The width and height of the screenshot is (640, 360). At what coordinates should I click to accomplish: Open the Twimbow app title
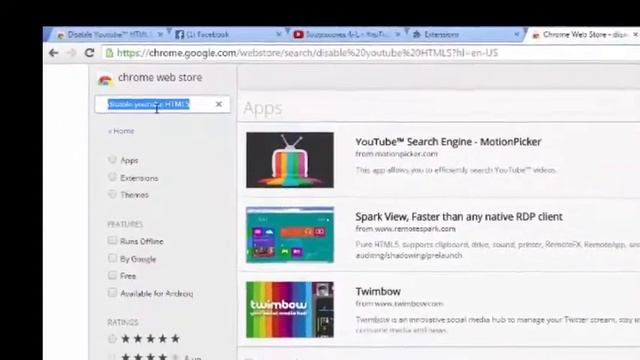coord(378,291)
